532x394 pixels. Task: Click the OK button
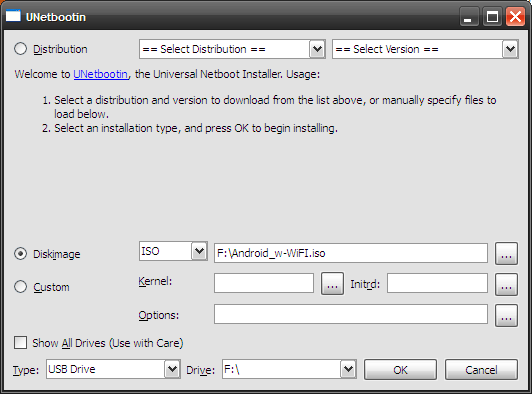(x=400, y=370)
